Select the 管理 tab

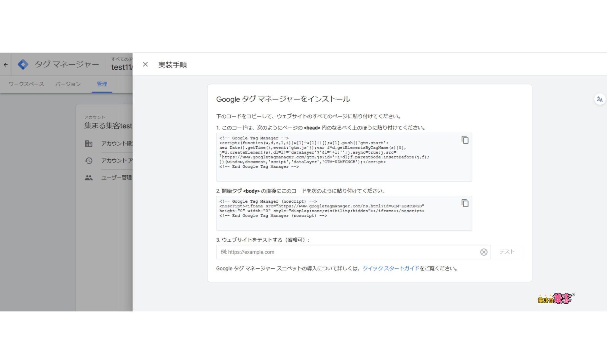coord(102,84)
